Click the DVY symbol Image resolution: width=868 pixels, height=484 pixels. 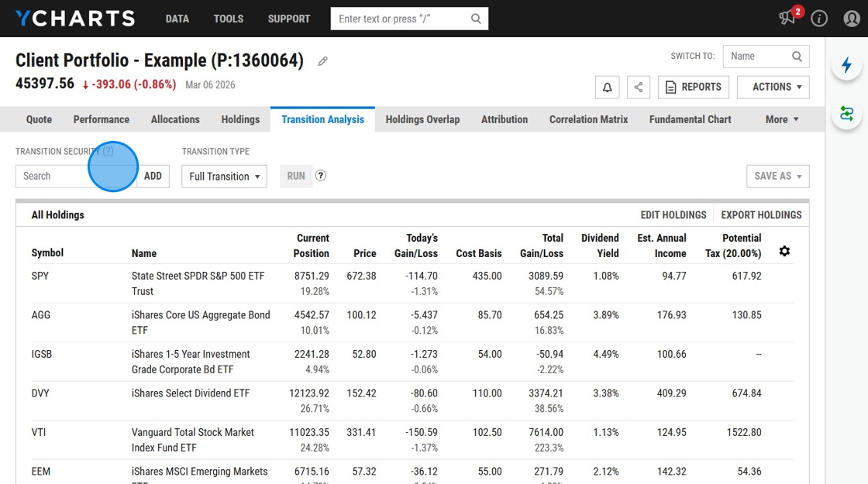(40, 393)
